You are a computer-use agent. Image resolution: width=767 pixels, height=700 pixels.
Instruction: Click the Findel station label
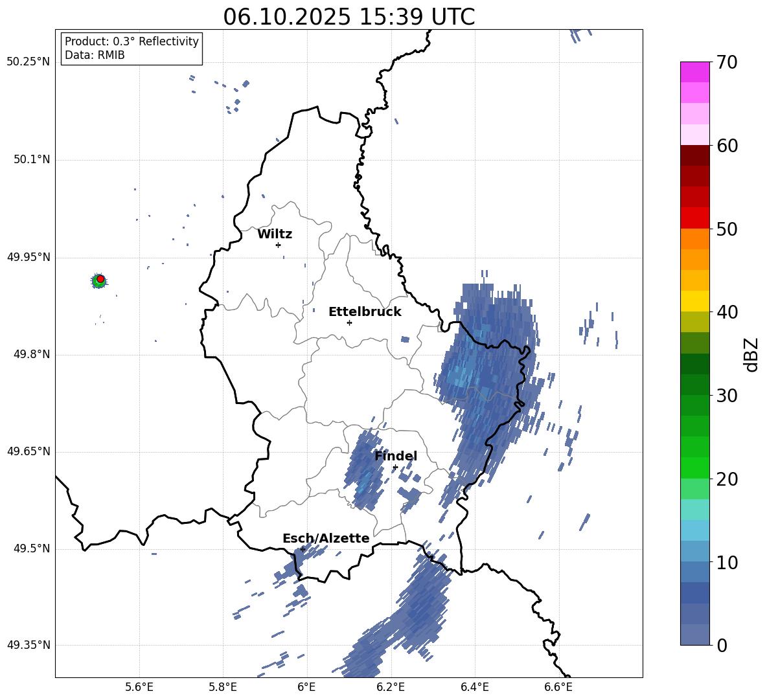(x=396, y=456)
